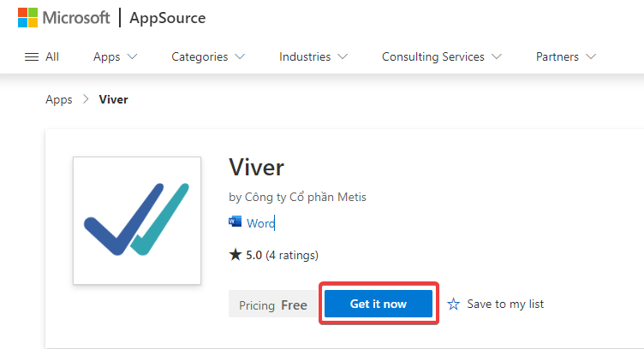Image resolution: width=644 pixels, height=349 pixels.
Task: Click the Microsoft four-color logo
Action: coord(28,18)
